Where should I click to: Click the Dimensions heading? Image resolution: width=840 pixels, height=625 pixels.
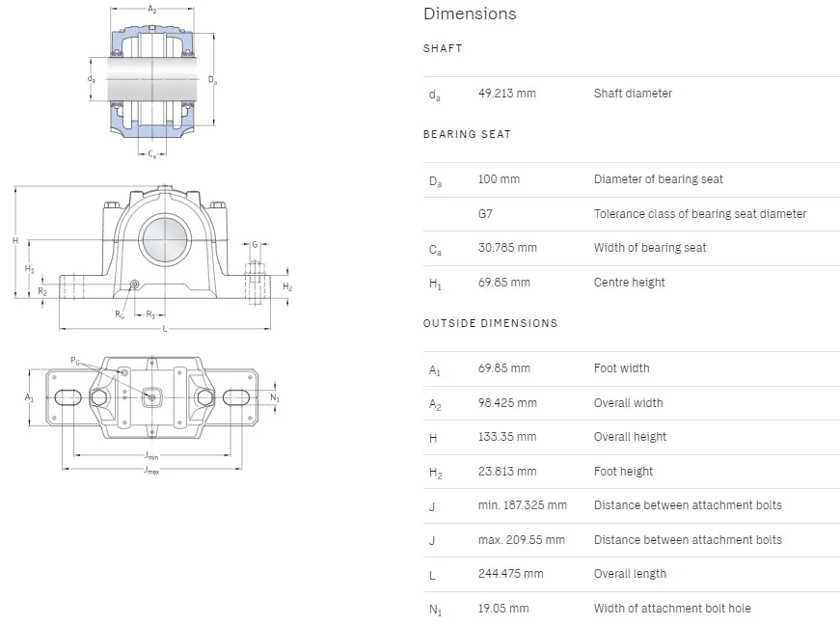pos(469,14)
